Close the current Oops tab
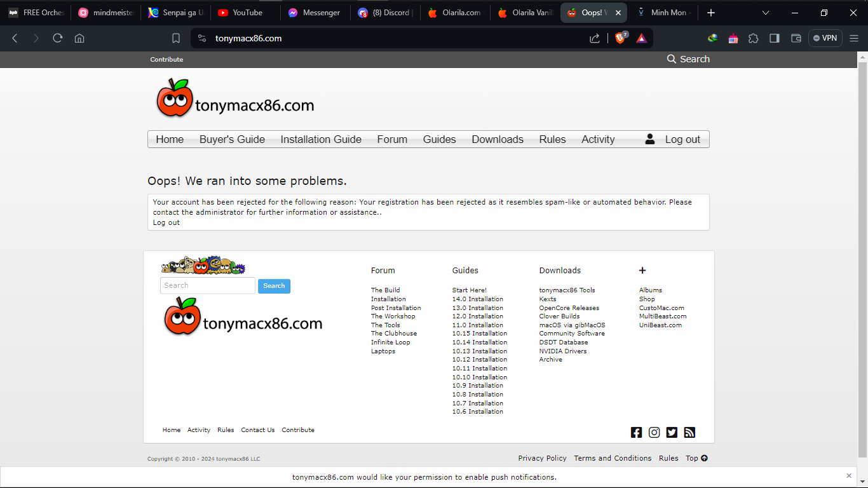 [618, 13]
